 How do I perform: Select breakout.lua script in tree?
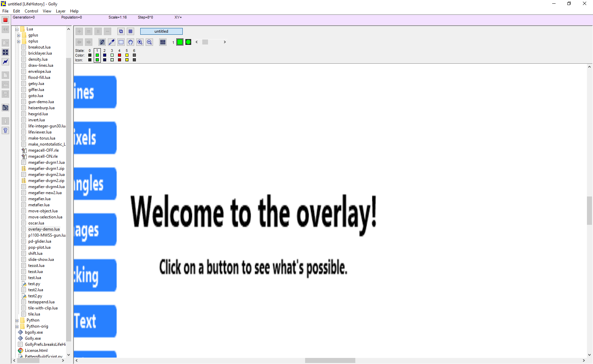click(x=39, y=47)
